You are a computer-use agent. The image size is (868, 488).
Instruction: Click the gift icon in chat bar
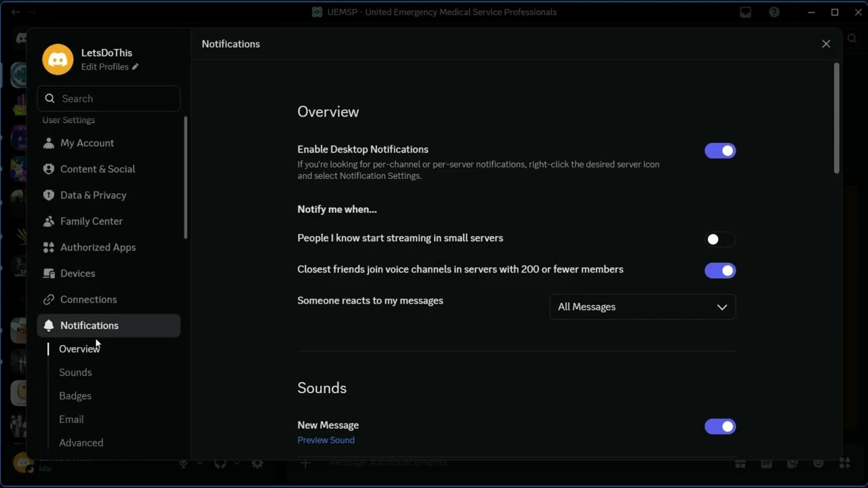(741, 463)
